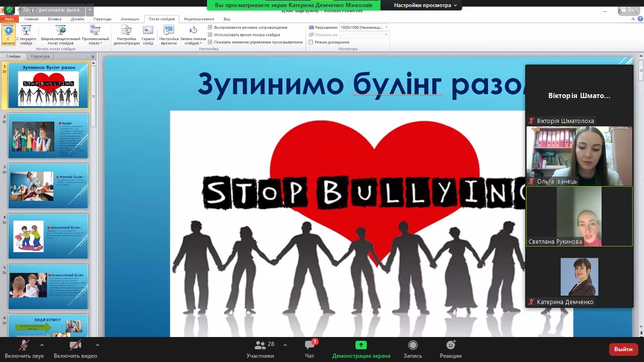Click the Zoom green shield encryption icon

click(x=9, y=9)
